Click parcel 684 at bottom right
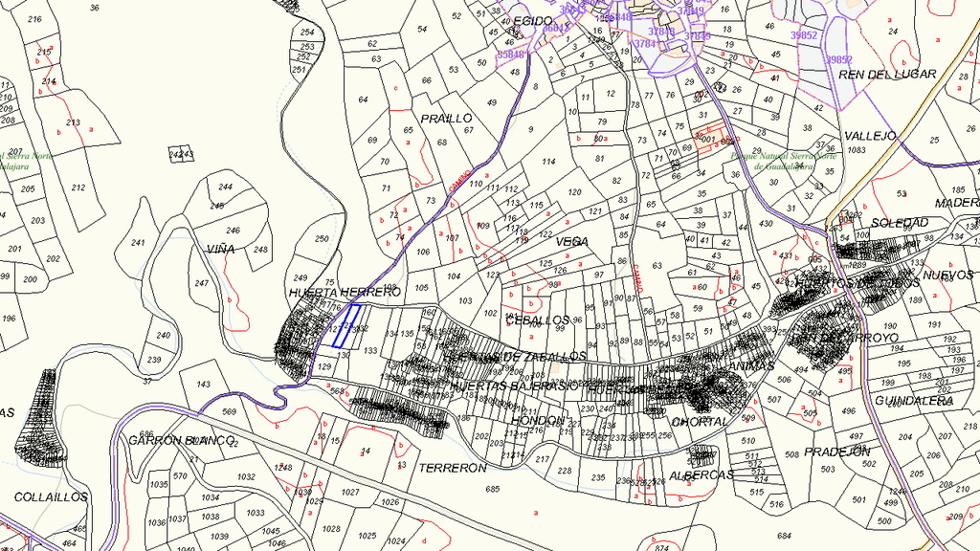The height and width of the screenshot is (551, 980). pos(784,536)
